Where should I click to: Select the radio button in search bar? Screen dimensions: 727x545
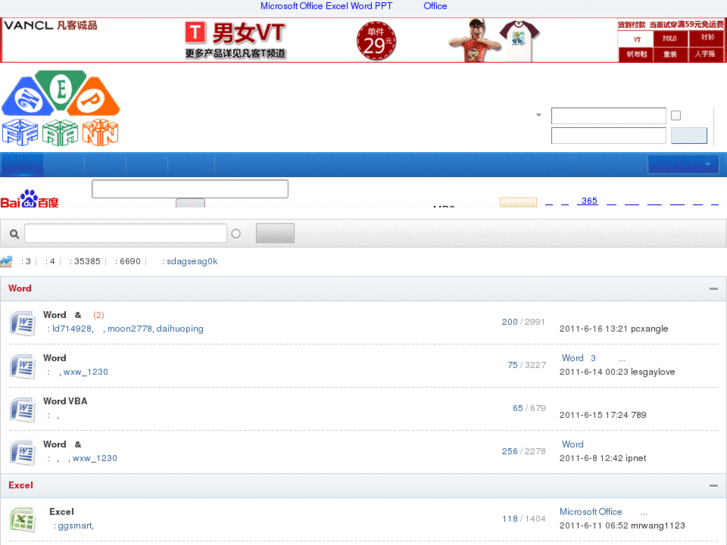tap(236, 234)
